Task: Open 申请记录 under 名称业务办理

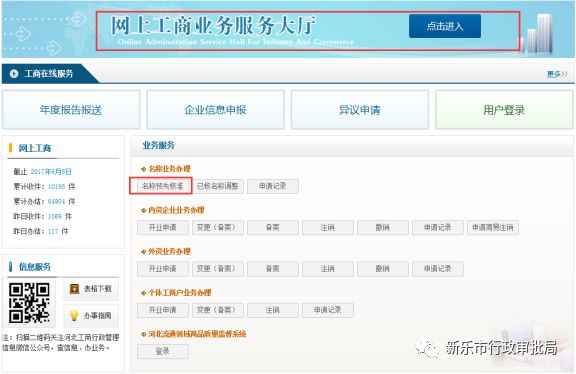Action: coord(273,186)
